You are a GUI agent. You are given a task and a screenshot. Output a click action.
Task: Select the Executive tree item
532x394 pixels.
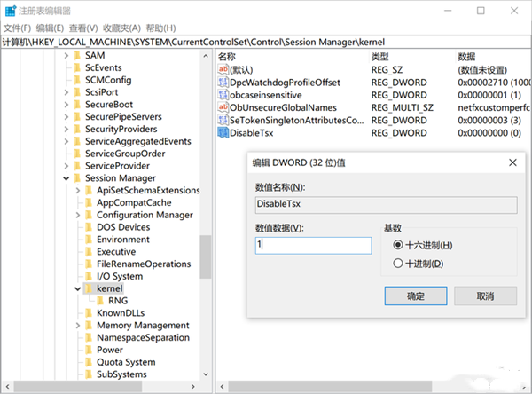(x=116, y=252)
